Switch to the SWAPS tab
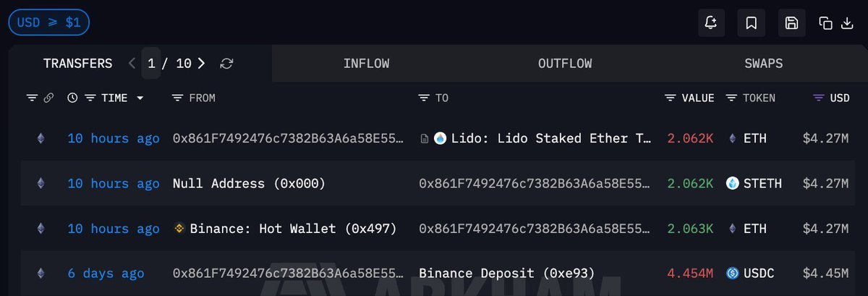The height and width of the screenshot is (296, 868). pyautogui.click(x=763, y=64)
